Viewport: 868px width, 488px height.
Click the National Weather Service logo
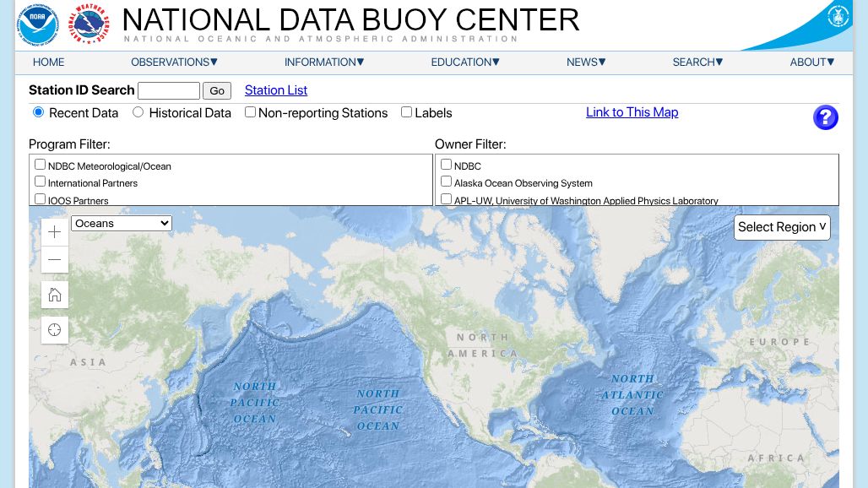[89, 24]
